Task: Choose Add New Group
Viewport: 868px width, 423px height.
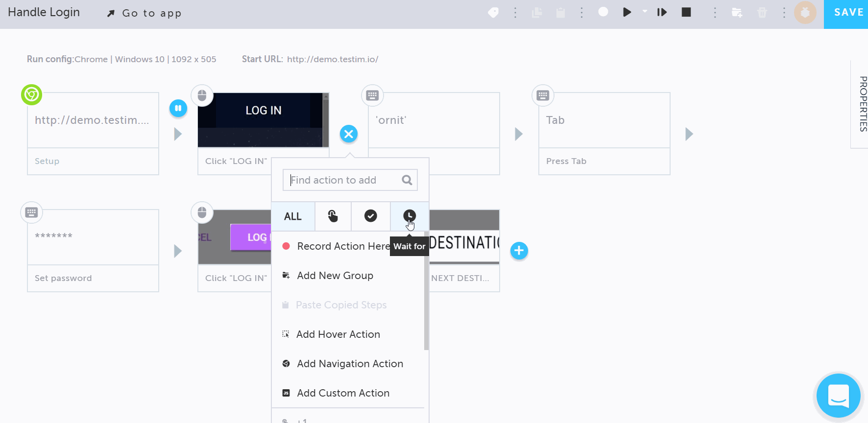Action: [x=335, y=276]
